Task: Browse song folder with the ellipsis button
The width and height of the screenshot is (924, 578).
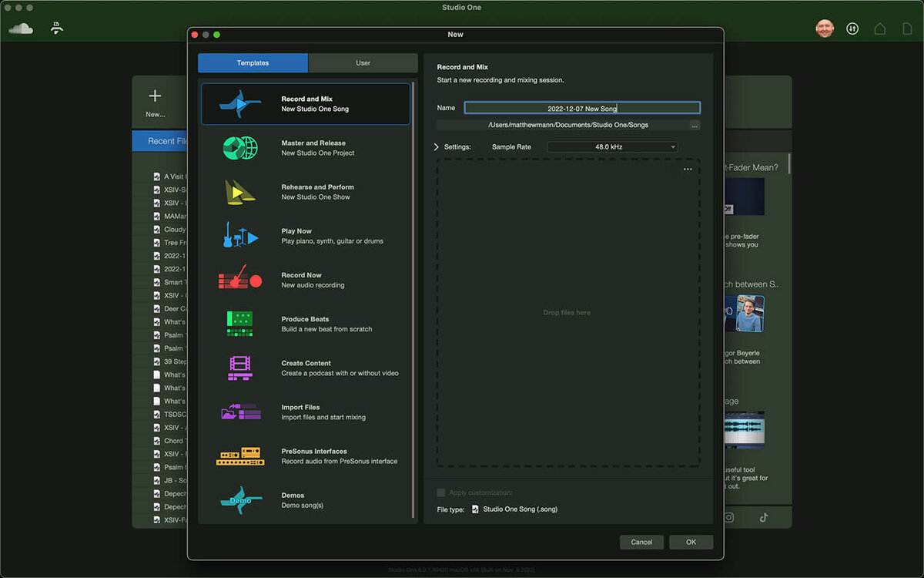Action: pos(695,126)
